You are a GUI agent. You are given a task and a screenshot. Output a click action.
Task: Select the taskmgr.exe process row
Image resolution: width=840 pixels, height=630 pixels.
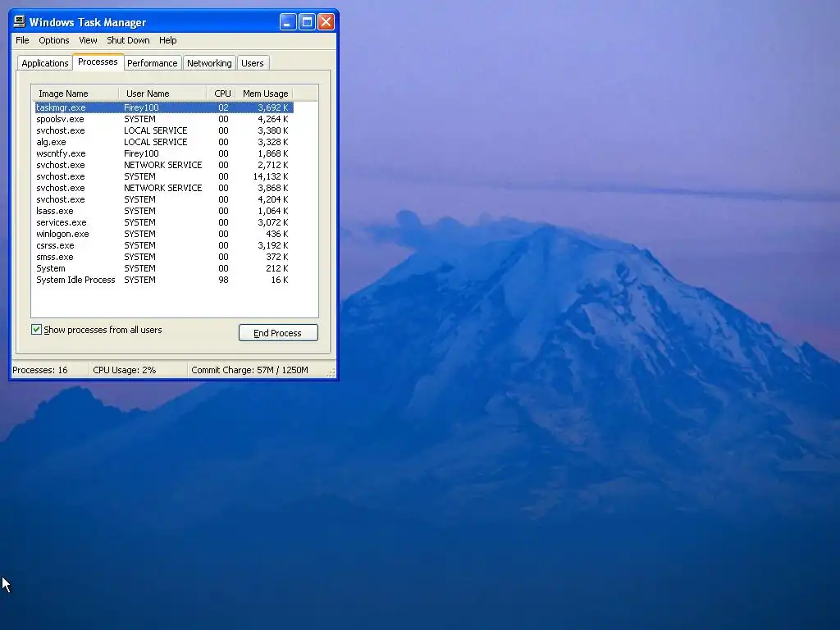pyautogui.click(x=163, y=107)
